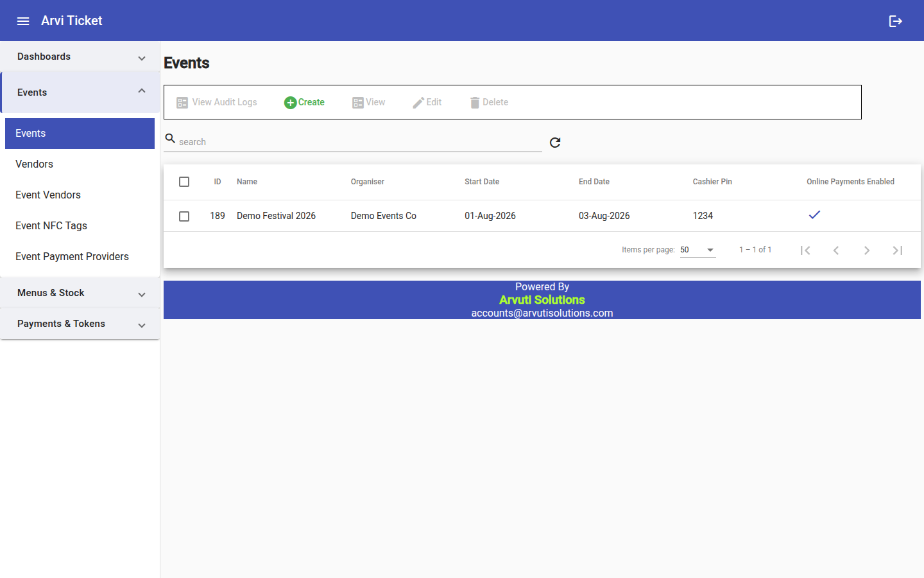Click the magnifier search icon

click(x=170, y=138)
